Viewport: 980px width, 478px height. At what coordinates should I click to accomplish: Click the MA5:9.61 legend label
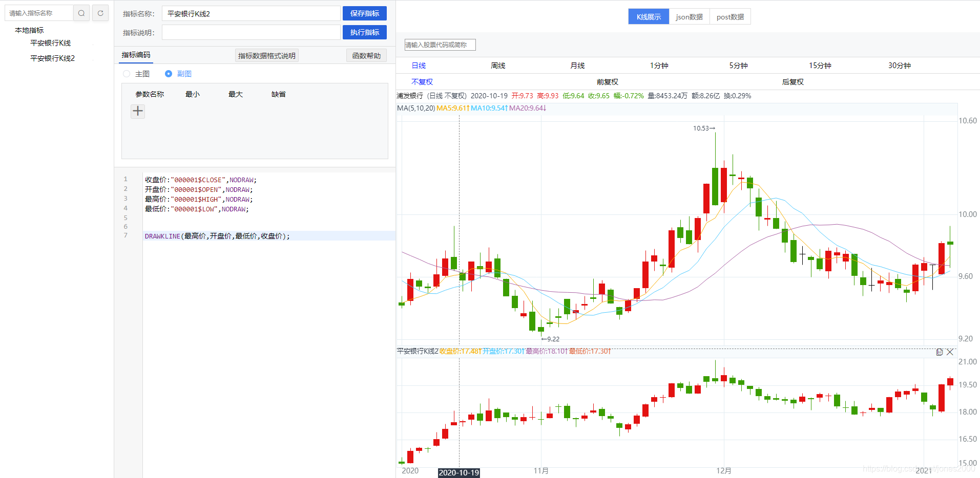[453, 108]
